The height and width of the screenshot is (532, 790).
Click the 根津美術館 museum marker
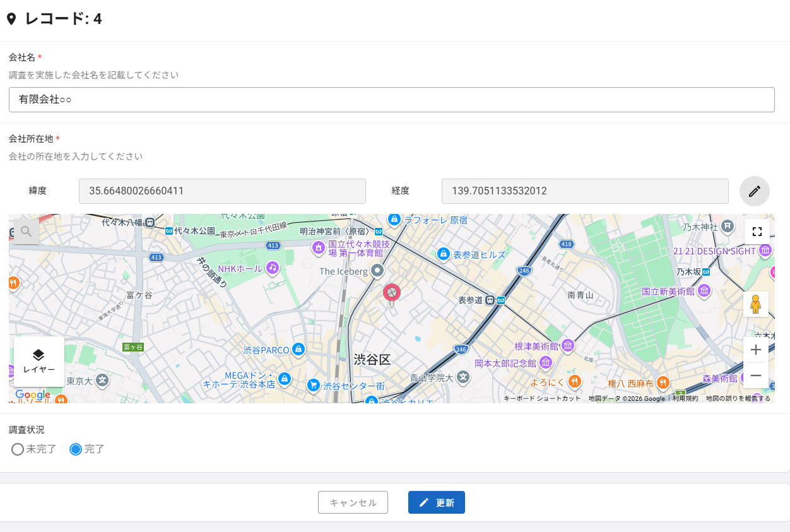(x=568, y=346)
